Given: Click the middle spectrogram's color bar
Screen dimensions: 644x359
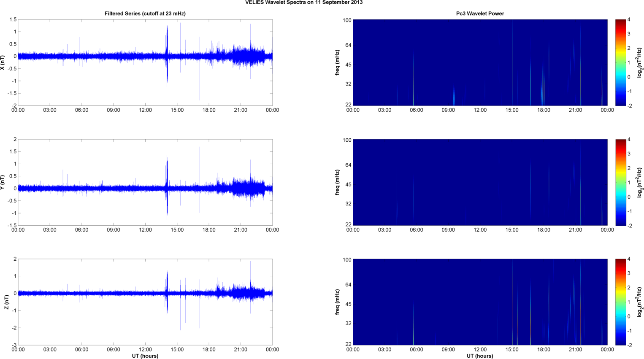Looking at the screenshot, I should (620, 182).
